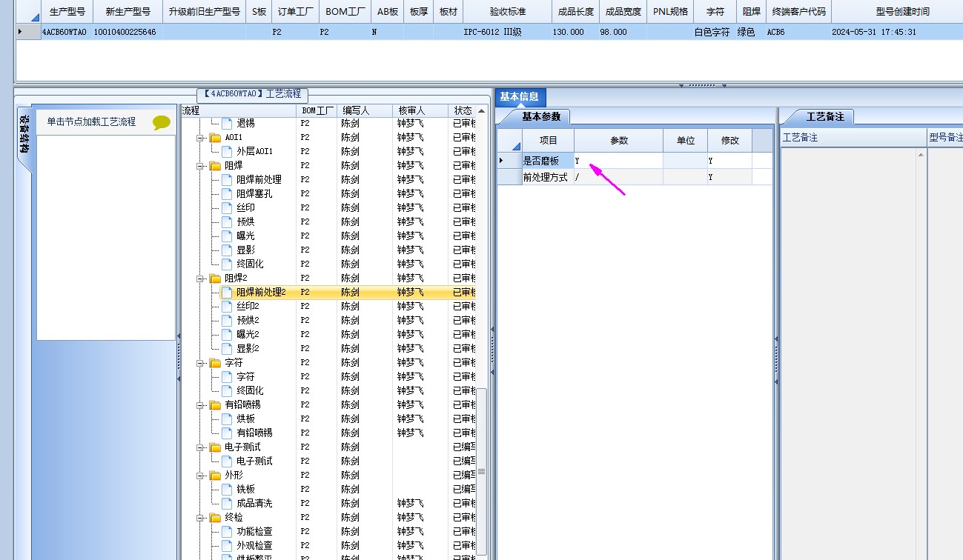963x560 pixels.
Task: Click the text '单击节点加载工艺流程'
Action: (91, 122)
